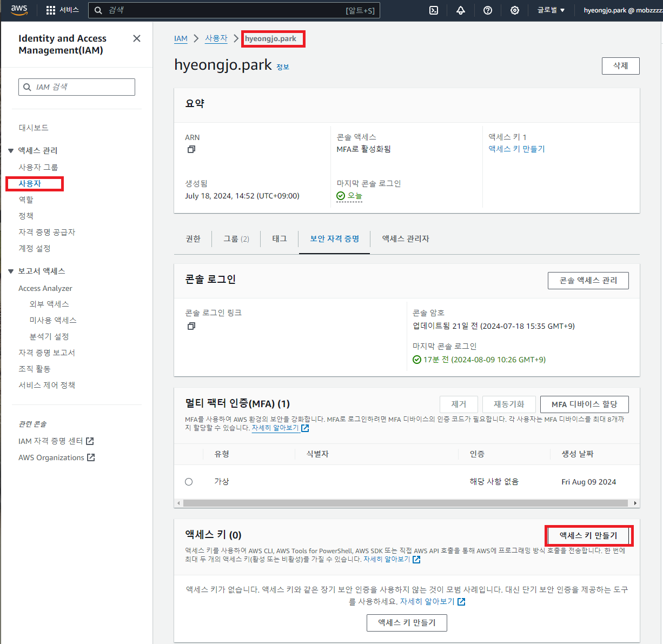
Task: Click green check icon beside 17분 전 login
Action: point(417,360)
